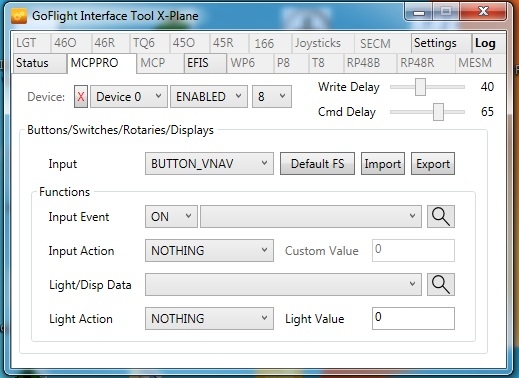Switch to the Joysticks tab
Image resolution: width=519 pixels, height=378 pixels.
323,43
